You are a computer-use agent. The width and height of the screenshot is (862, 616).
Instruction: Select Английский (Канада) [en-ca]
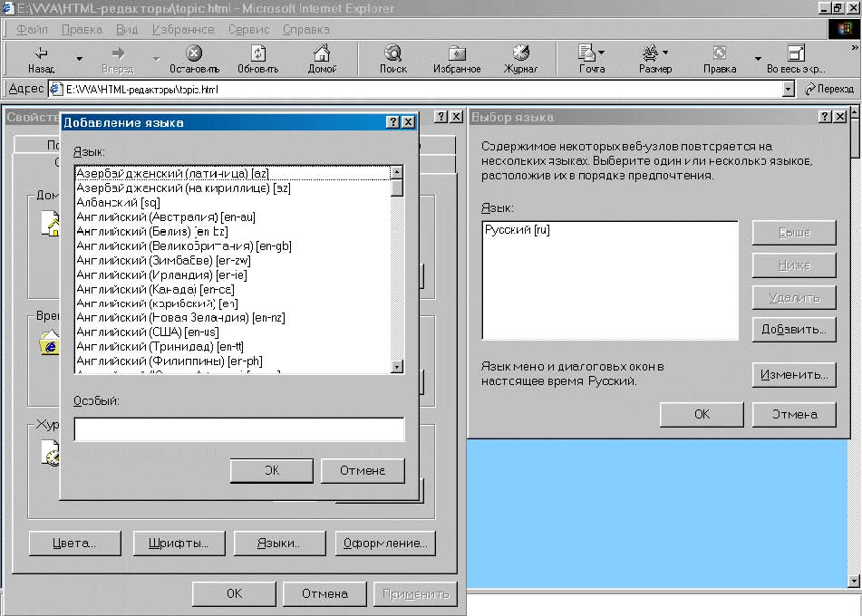(233, 289)
